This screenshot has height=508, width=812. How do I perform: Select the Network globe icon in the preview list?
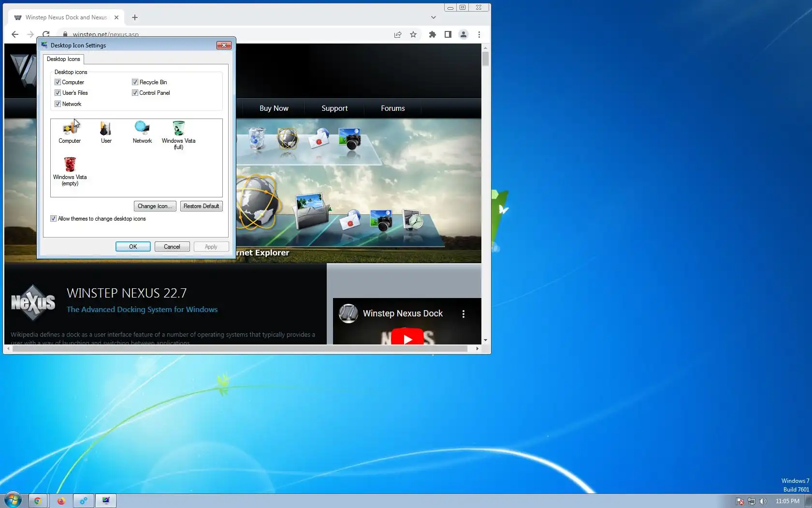click(142, 132)
